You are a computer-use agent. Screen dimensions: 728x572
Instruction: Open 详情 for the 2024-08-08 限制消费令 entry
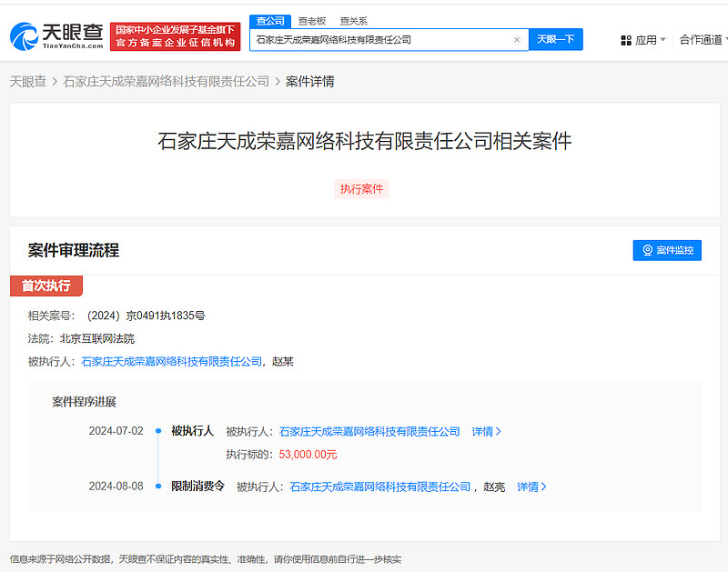coord(531,487)
